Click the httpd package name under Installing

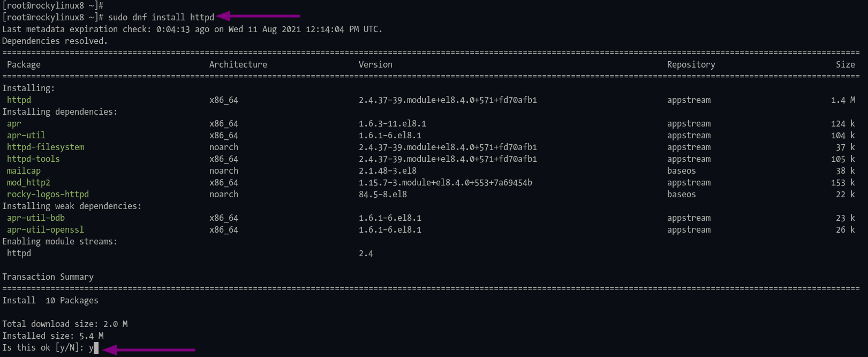pyautogui.click(x=19, y=100)
